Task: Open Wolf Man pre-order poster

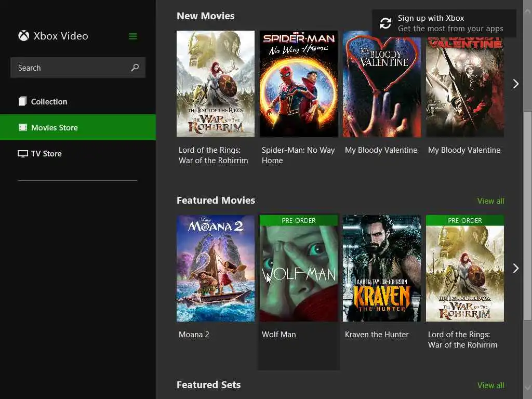Action: click(x=299, y=269)
